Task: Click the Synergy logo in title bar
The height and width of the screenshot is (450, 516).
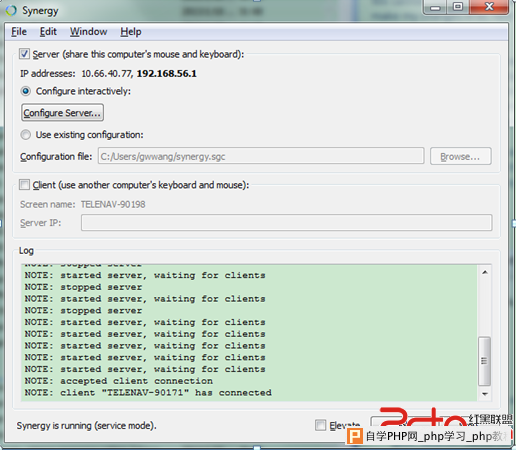Action: pyautogui.click(x=11, y=10)
